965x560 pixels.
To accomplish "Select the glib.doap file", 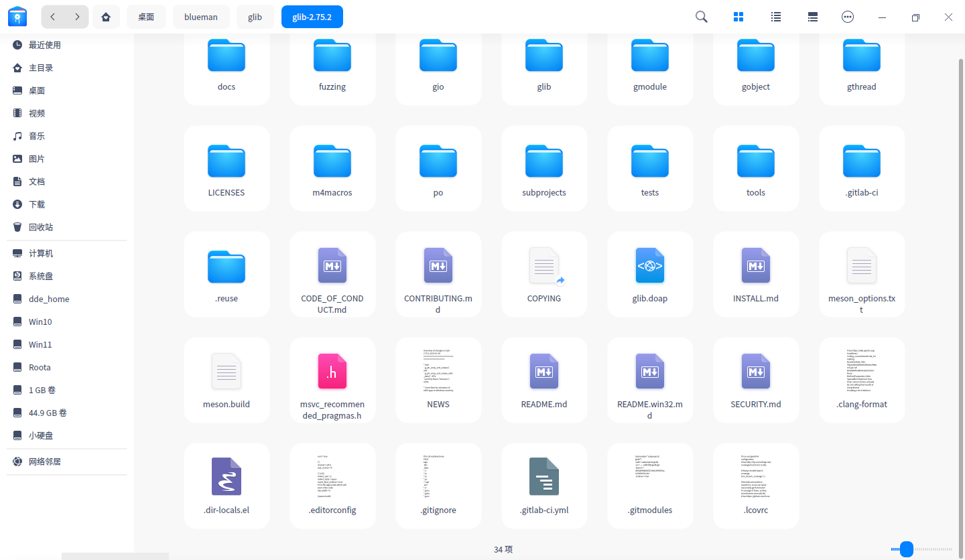I will point(650,275).
